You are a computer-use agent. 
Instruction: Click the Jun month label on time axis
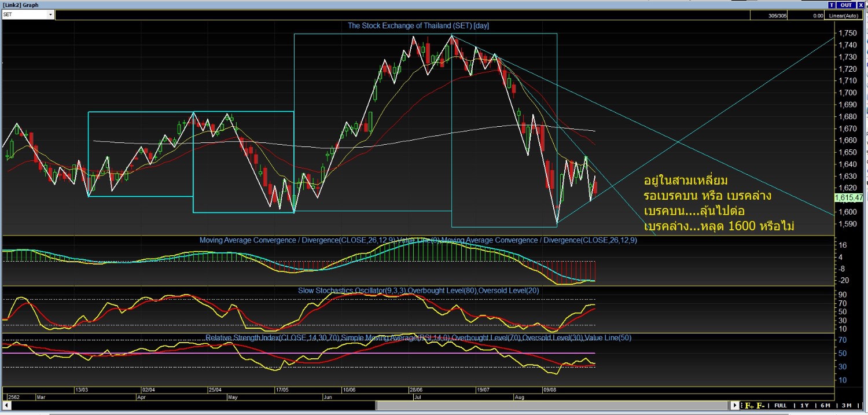click(x=328, y=398)
